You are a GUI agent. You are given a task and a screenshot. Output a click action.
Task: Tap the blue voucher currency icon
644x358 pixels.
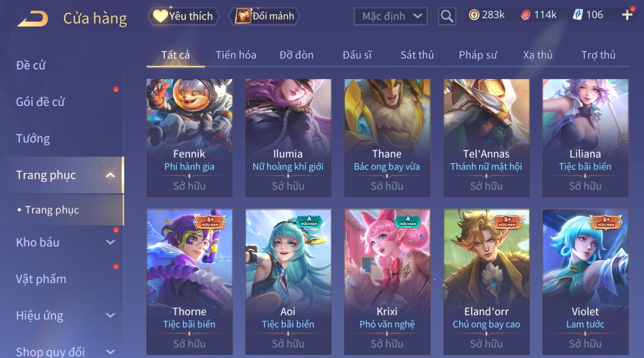(x=578, y=15)
